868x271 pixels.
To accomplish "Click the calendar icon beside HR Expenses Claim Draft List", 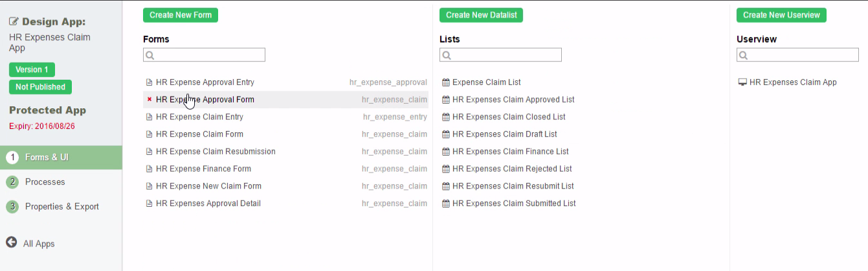I will (445, 134).
